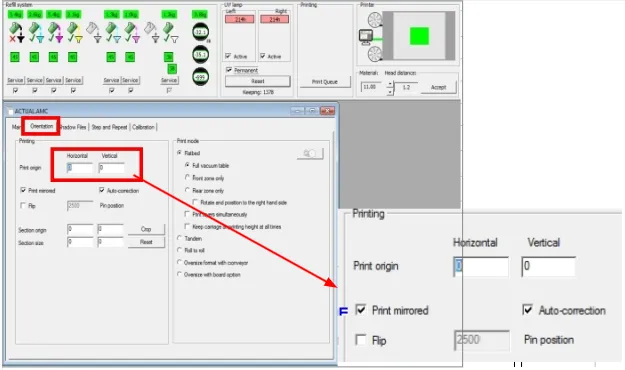Uncheck Print mirrored in the ACTUAL.AMC dialog
The width and height of the screenshot is (625, 370).
23,190
